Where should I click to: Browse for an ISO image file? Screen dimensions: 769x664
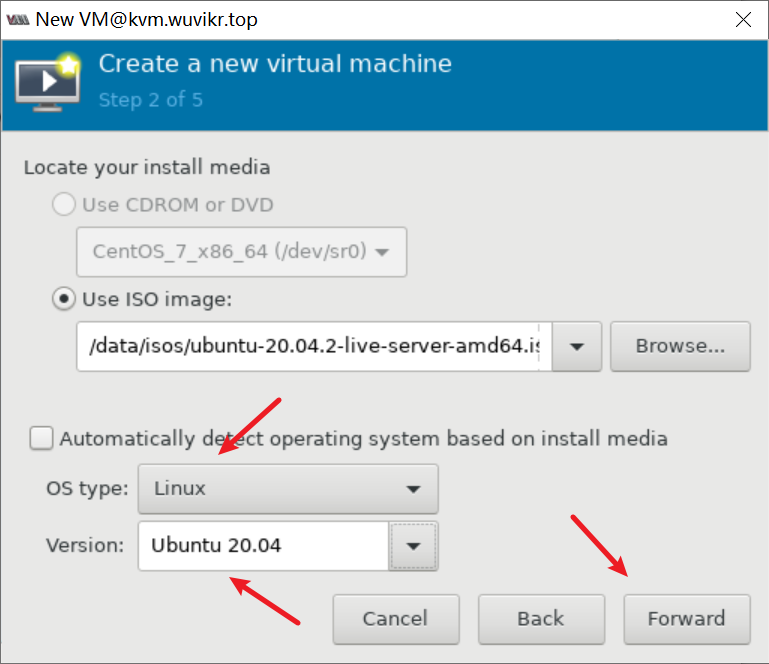tap(680, 346)
